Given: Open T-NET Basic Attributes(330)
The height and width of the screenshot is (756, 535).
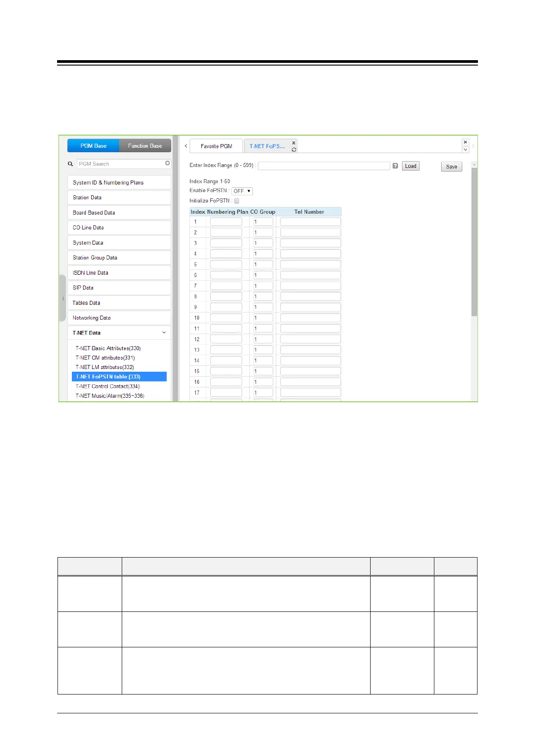Looking at the screenshot, I should [x=108, y=348].
